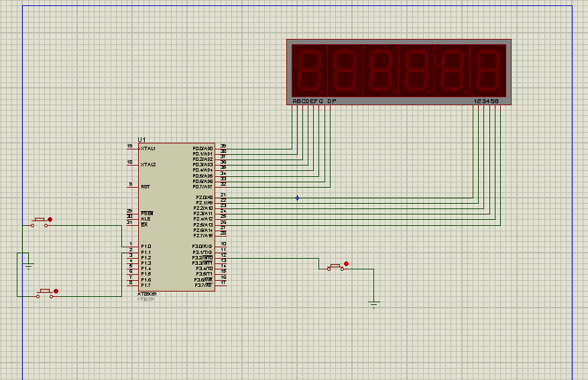The height and width of the screenshot is (380, 588).
Task: Click pin number 28 at P2.7
Action: [x=223, y=233]
